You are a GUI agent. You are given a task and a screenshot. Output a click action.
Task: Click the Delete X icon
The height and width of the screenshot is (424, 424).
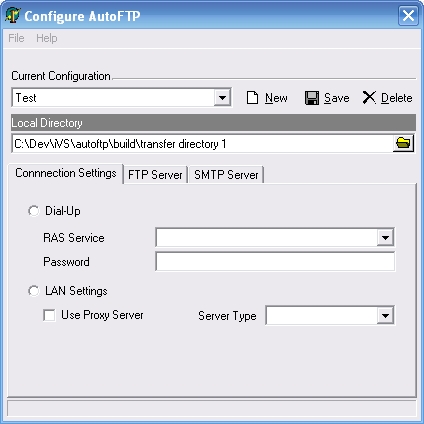coord(369,98)
